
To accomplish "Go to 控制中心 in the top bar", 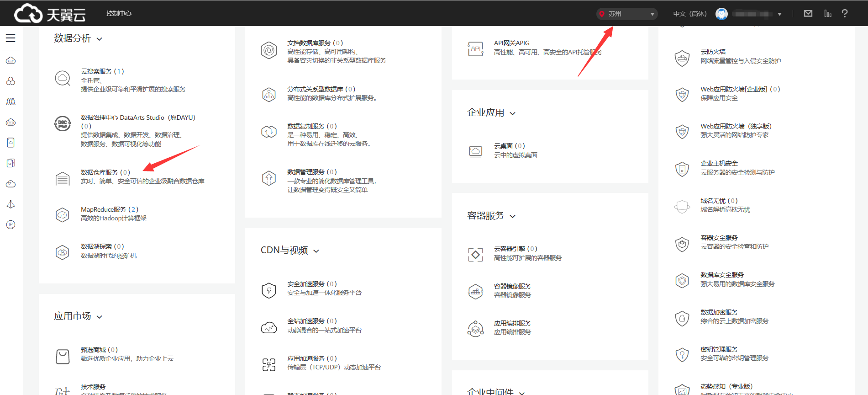I will pyautogui.click(x=119, y=14).
